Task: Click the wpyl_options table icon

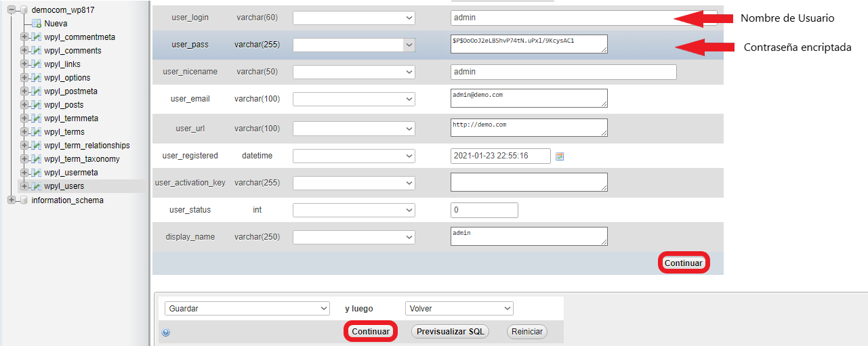Action: pyautogui.click(x=37, y=78)
